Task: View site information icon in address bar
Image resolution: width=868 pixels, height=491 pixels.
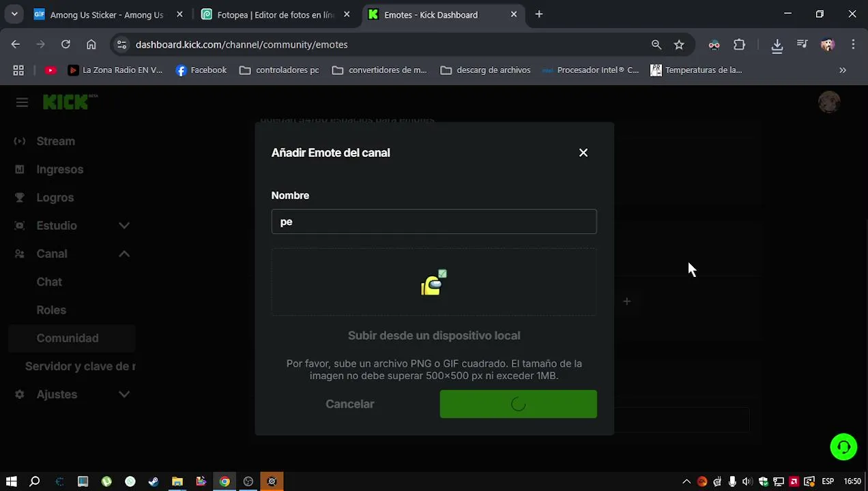Action: [121, 44]
